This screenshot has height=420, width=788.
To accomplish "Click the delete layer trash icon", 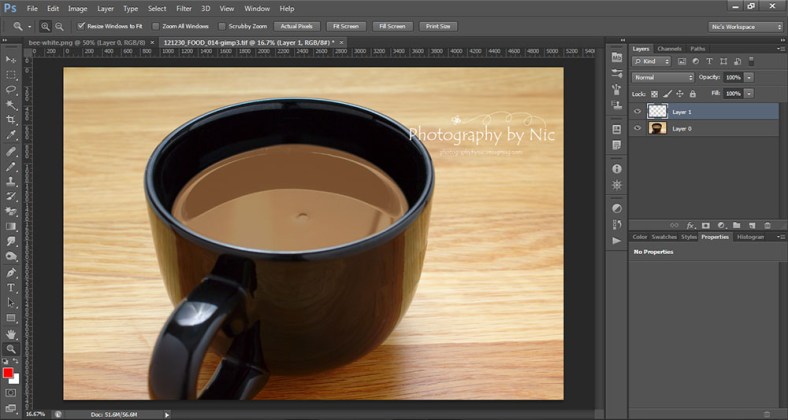I will click(767, 225).
